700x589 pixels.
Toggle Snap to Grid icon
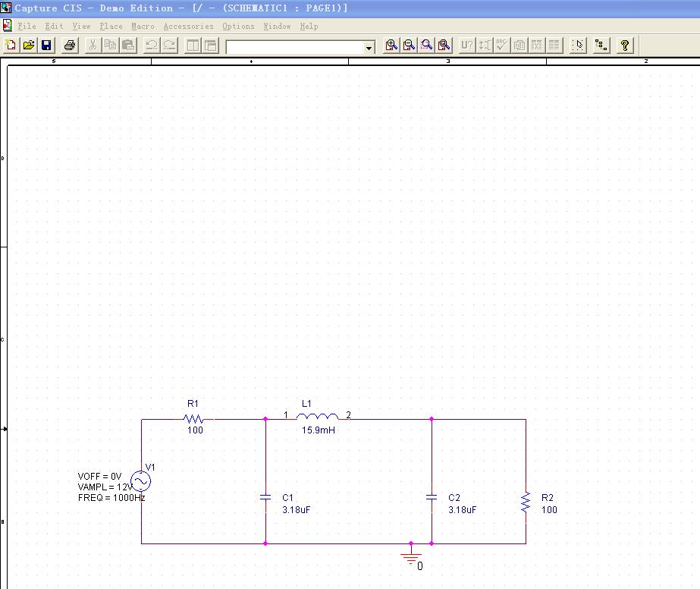coord(578,45)
